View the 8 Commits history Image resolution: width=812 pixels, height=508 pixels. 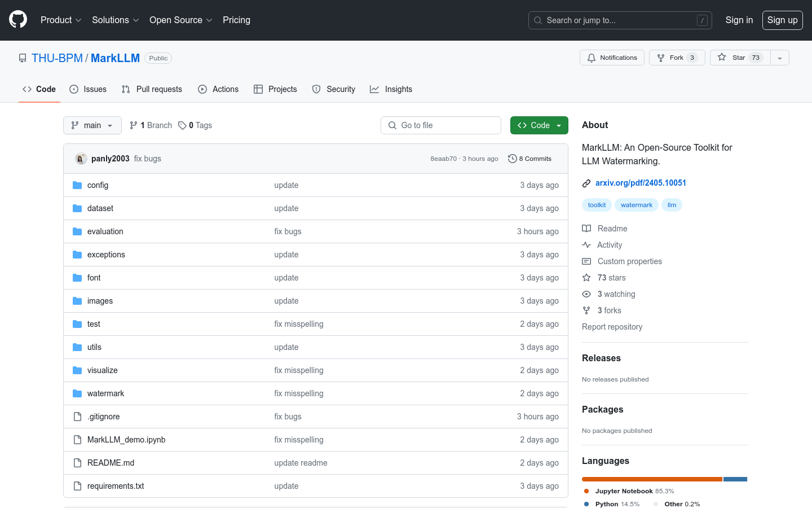pos(529,159)
